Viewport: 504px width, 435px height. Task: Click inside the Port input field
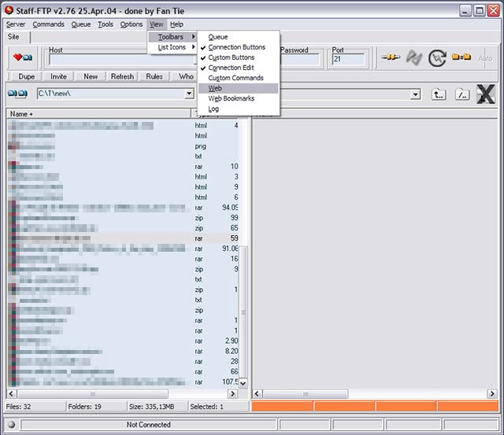[x=347, y=59]
